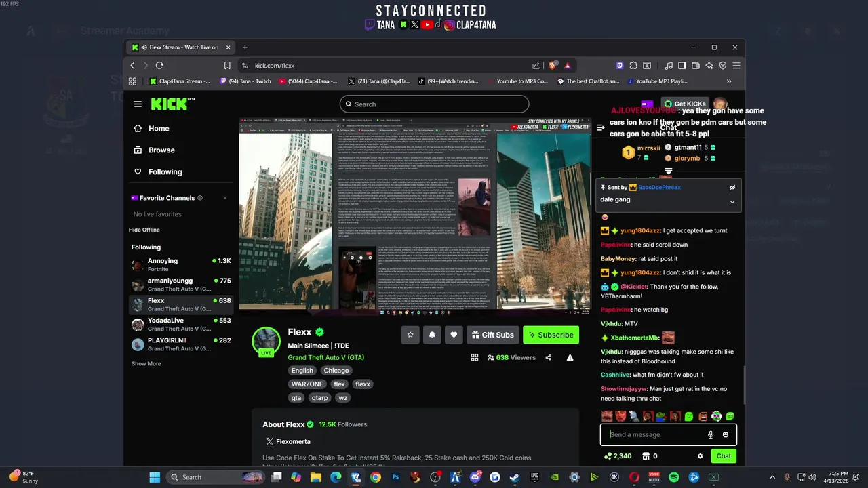Image resolution: width=868 pixels, height=488 pixels.
Task: Click browser back arrow
Action: click(x=132, y=66)
